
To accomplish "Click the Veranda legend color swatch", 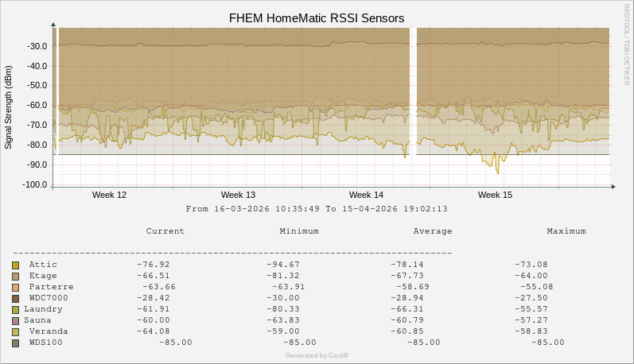I will coord(16,331).
